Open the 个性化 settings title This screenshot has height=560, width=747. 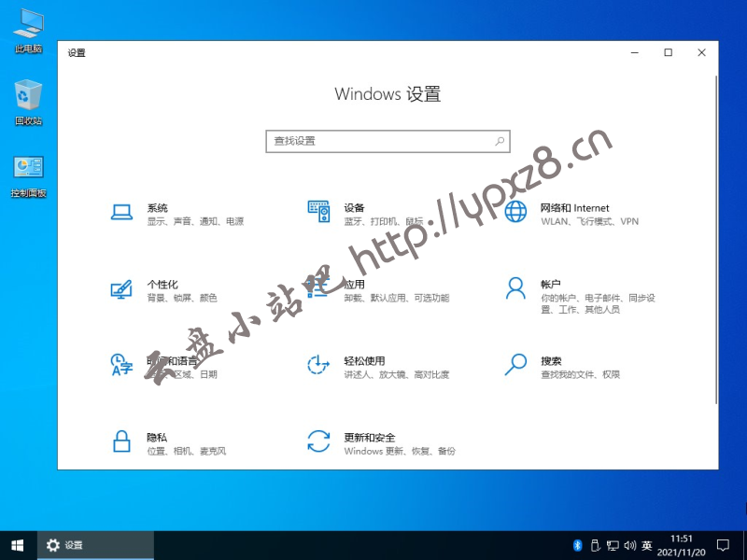(162, 285)
